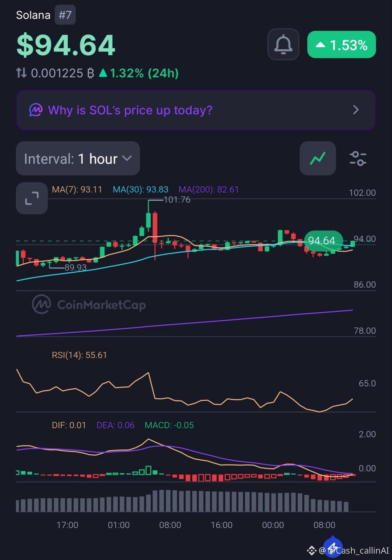The height and width of the screenshot is (560, 392).
Task: Tap the 86.00 price axis label
Action: 365,285
